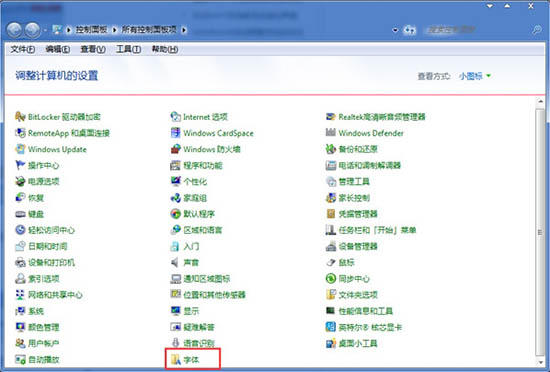Screen dimensions: 550x372
Task: Open the 网络和共享中心 link
Action: [x=55, y=295]
